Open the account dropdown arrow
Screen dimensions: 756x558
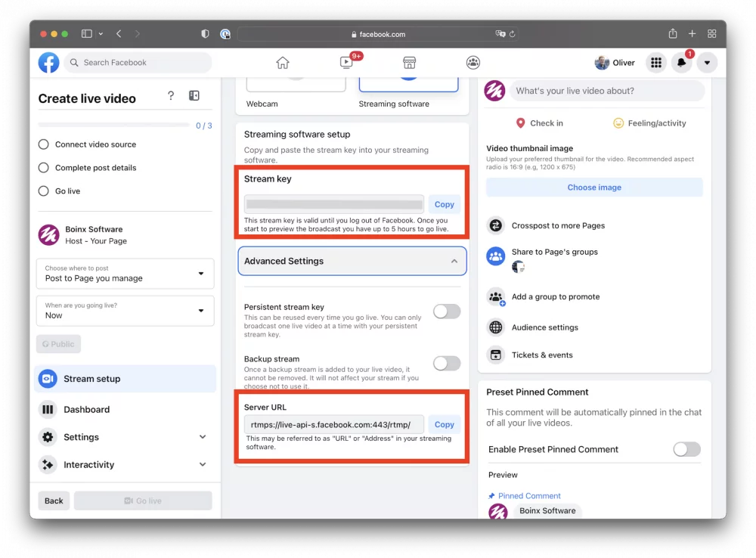tap(707, 63)
